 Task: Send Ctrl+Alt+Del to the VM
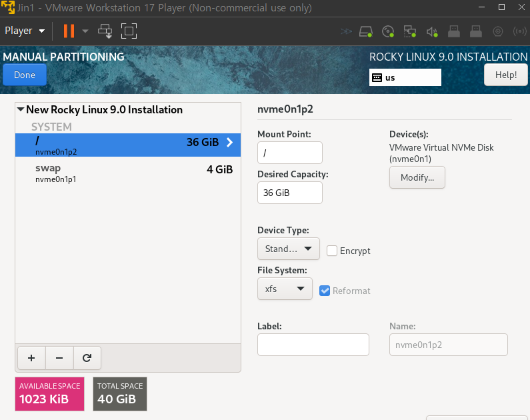tap(105, 31)
